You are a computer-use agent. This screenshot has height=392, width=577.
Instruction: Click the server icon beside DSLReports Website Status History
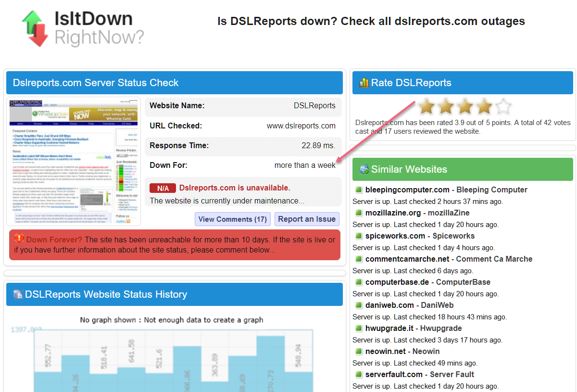point(18,294)
